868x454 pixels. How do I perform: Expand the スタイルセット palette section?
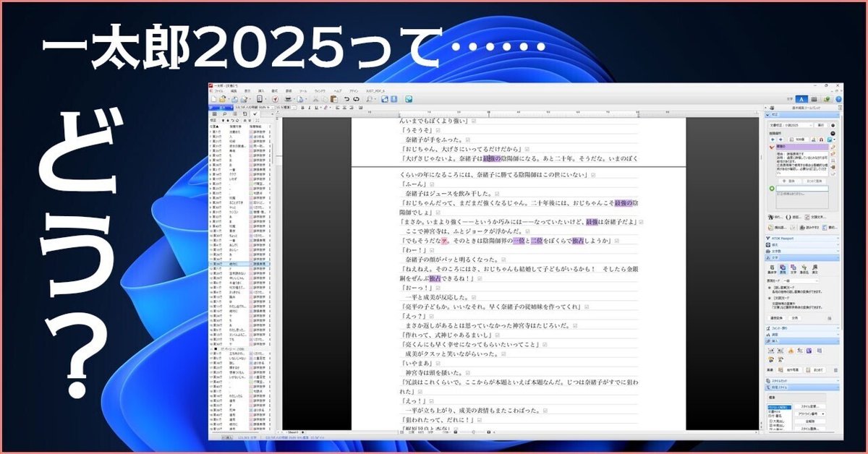pyautogui.click(x=803, y=380)
